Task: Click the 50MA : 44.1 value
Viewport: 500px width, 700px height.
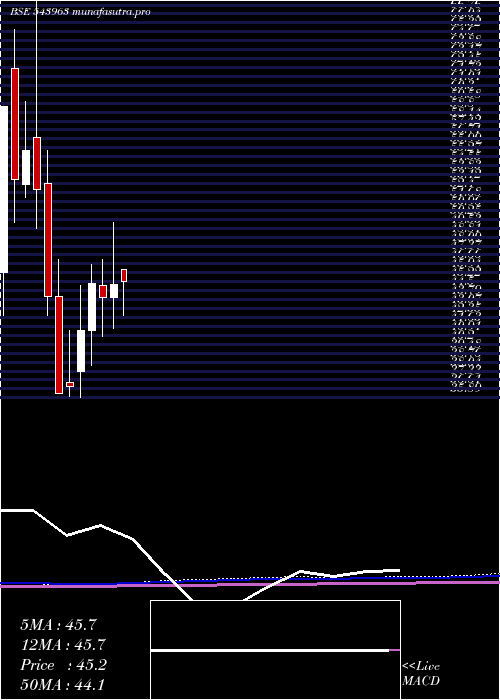Action: [62, 685]
